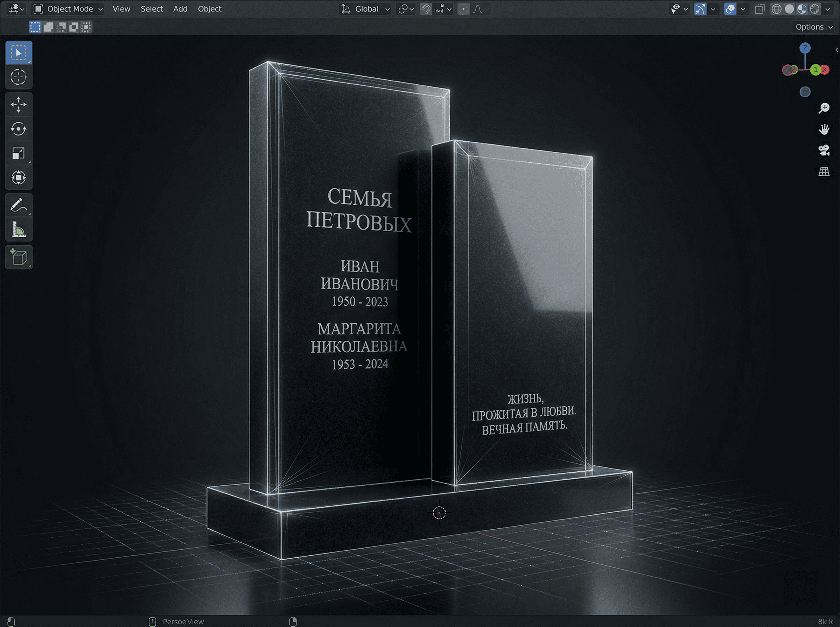Click the zoom magnifier viewport icon
This screenshot has height=627, width=840.
824,108
